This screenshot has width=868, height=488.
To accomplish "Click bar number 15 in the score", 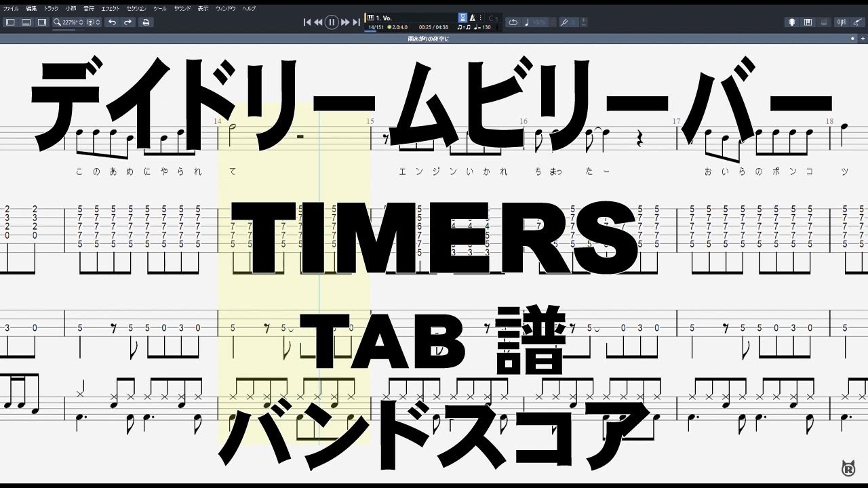I will tap(370, 121).
